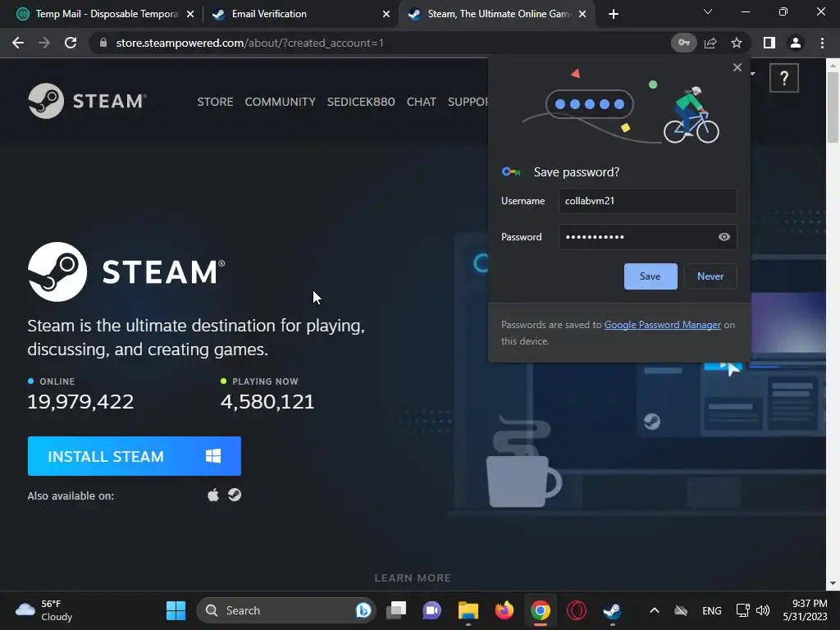
Task: Open the Teams chat taskbar icon
Action: 431,610
